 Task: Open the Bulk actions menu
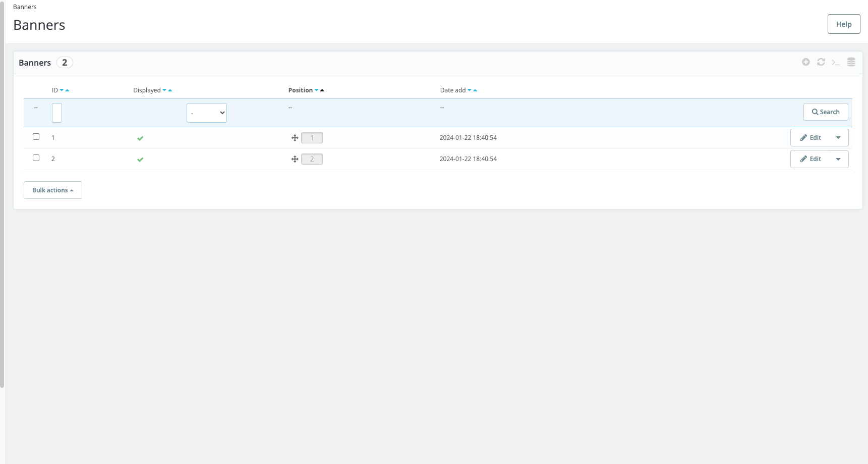click(53, 190)
